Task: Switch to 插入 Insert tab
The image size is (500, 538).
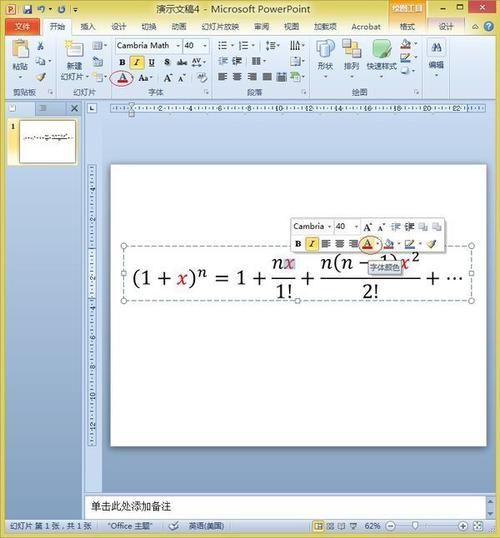Action: [x=88, y=26]
